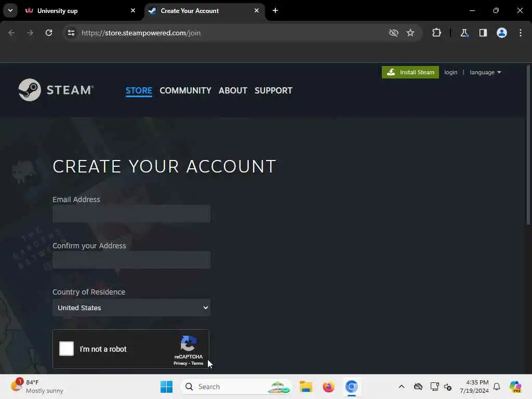Open the Chrome profile avatar
Screen dimensions: 532x399
[x=502, y=33]
